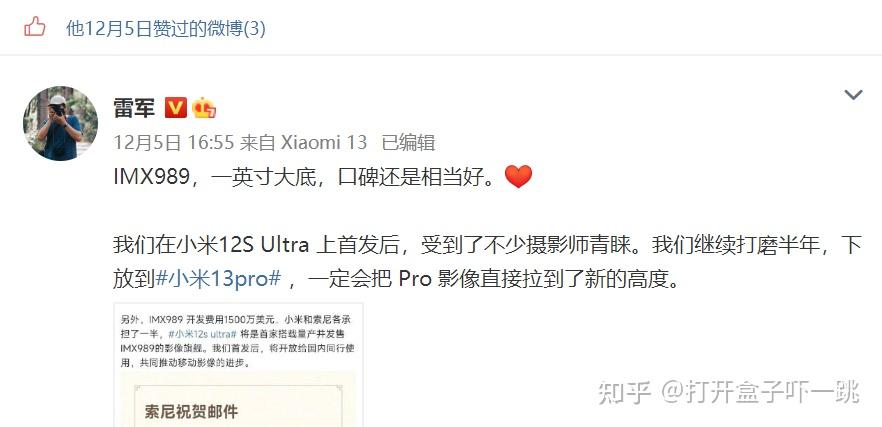Open the 12月5日 16:55 timestamp link

click(x=173, y=142)
